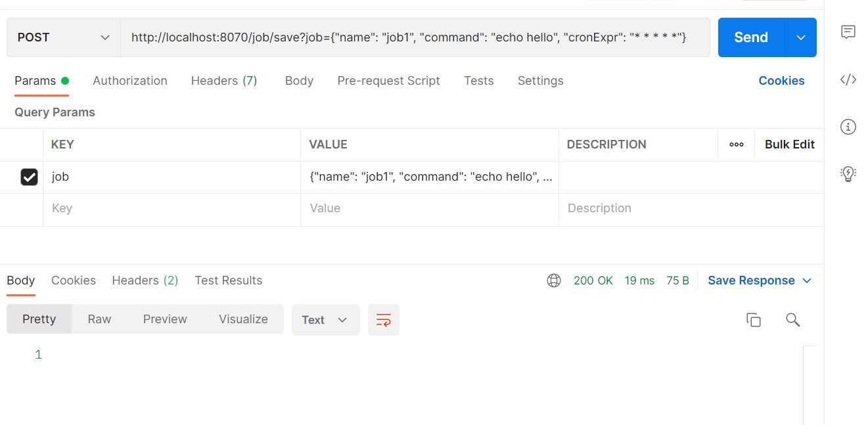Toggle the response line wrap icon

[384, 320]
